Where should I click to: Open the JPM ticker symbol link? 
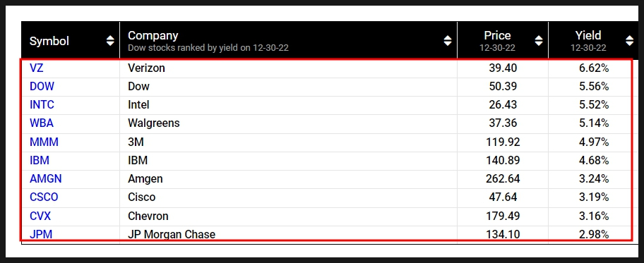[41, 234]
